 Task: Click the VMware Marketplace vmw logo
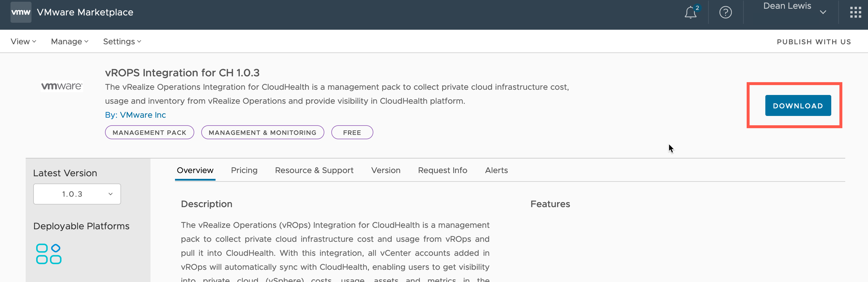[x=21, y=12]
